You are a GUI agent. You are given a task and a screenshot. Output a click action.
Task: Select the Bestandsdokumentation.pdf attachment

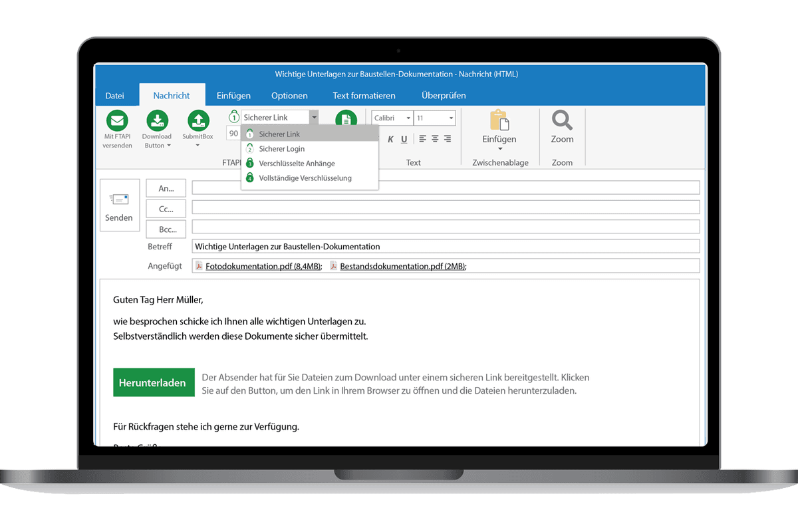tap(403, 266)
